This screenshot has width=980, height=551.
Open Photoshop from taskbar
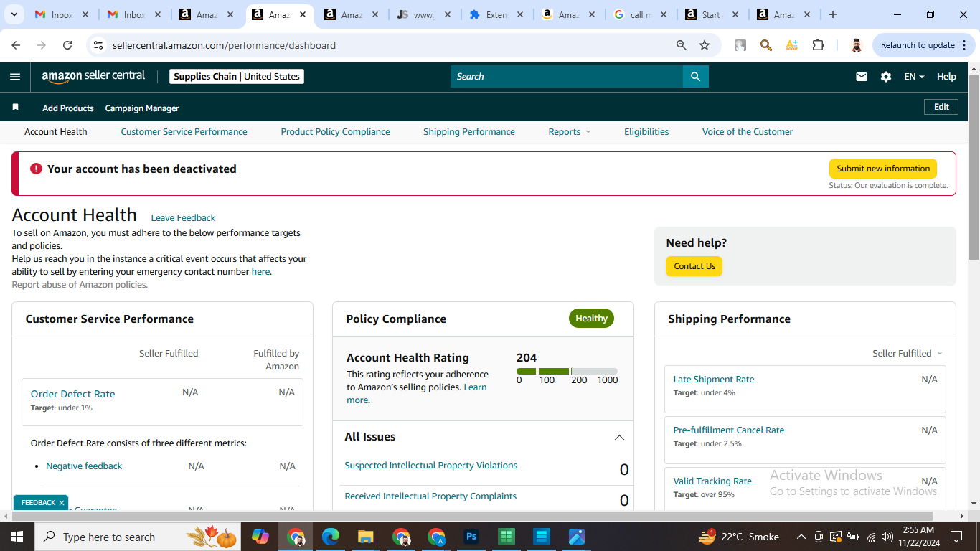coord(471,537)
